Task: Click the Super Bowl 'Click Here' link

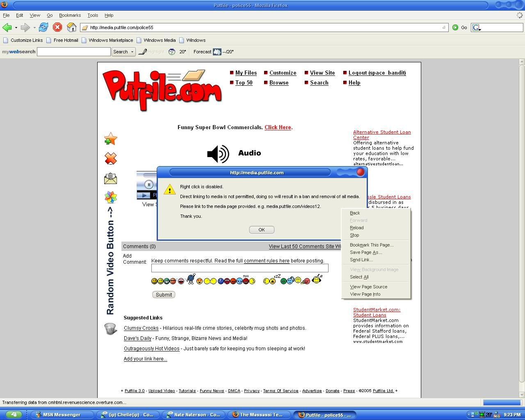Action: tap(278, 127)
